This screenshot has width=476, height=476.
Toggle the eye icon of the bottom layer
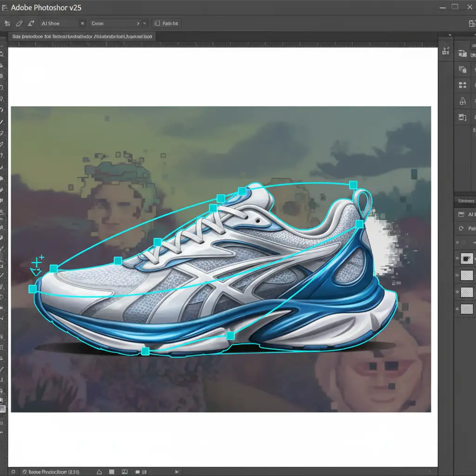click(x=458, y=309)
